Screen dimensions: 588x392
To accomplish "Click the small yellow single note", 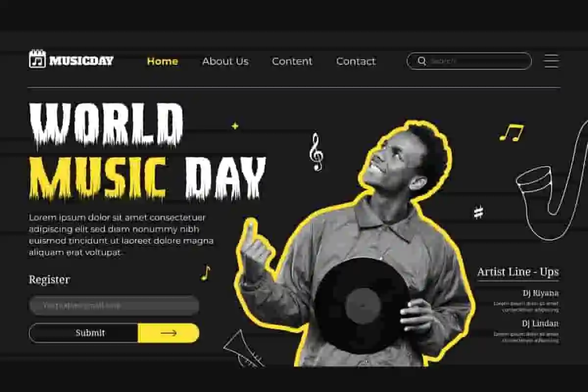I will pos(206,273).
